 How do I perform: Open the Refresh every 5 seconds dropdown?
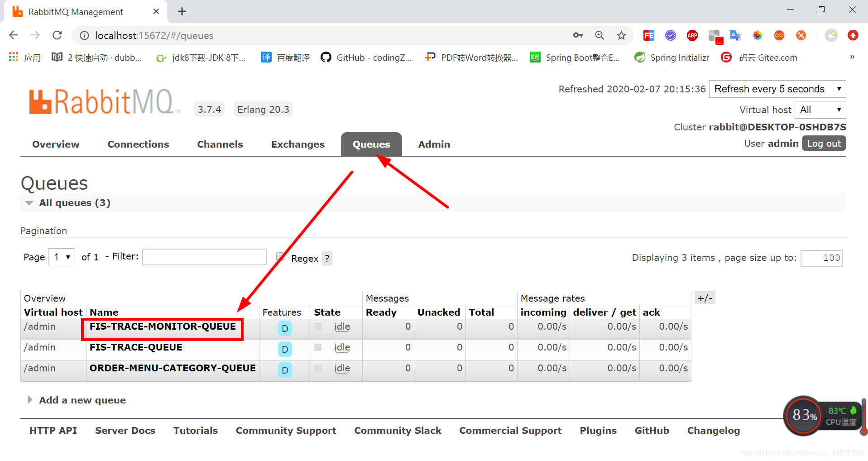777,89
